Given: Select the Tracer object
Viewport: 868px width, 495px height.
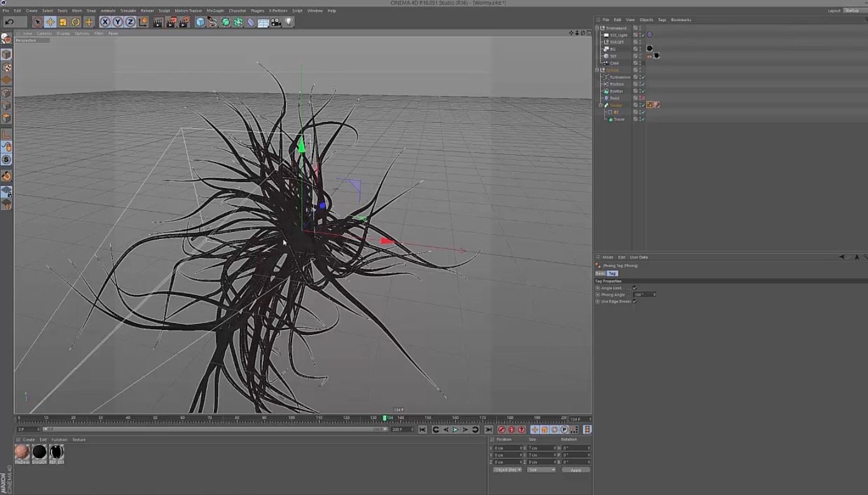Looking at the screenshot, I should point(619,119).
